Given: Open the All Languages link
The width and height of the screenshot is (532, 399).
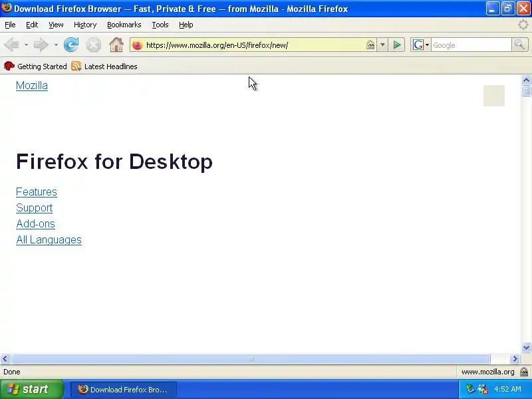Looking at the screenshot, I should [49, 239].
